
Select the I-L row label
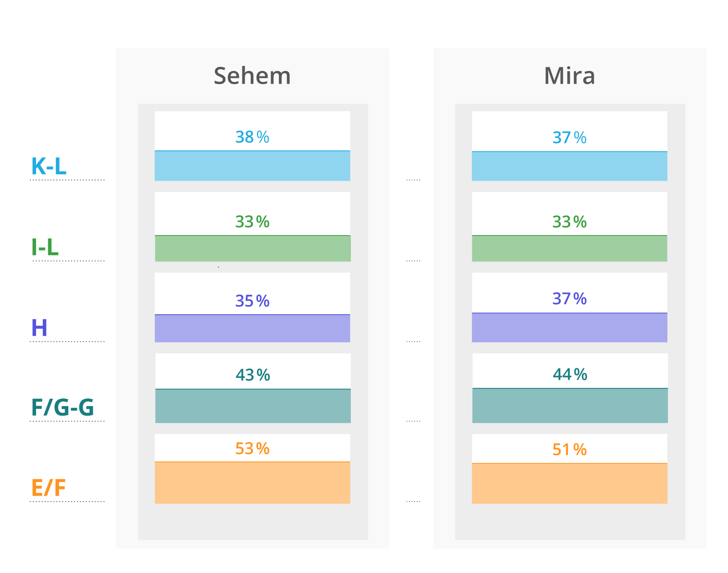pos(45,247)
